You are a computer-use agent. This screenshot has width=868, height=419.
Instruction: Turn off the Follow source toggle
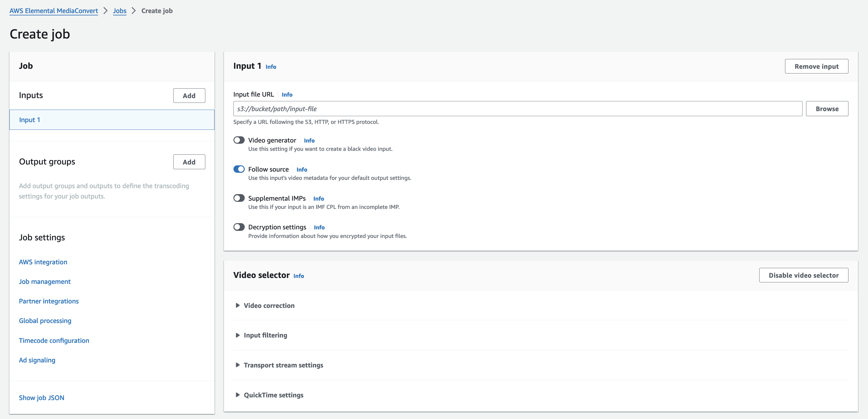tap(239, 169)
